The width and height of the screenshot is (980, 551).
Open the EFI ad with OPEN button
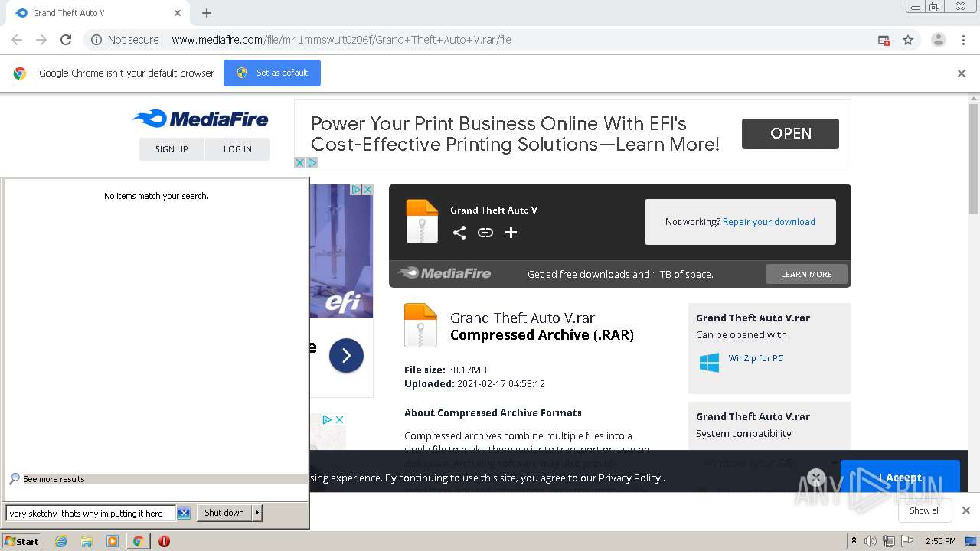pos(790,134)
